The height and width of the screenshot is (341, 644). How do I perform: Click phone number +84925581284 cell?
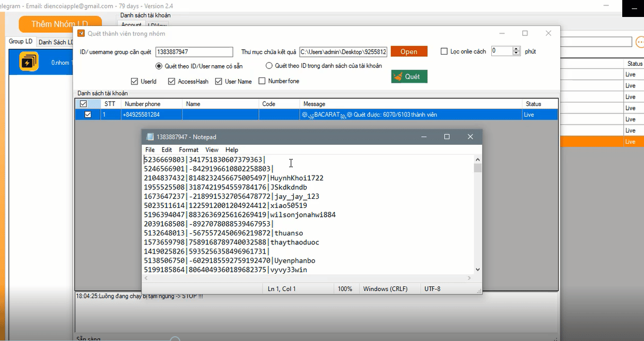(x=152, y=115)
